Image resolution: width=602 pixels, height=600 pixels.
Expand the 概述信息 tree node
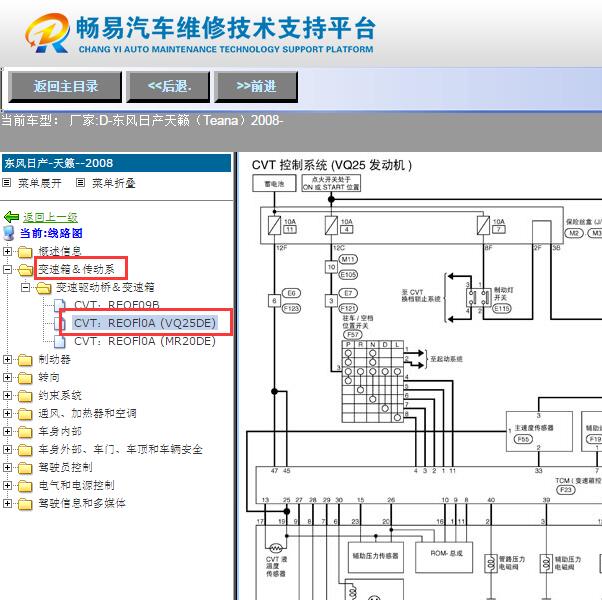(7, 251)
